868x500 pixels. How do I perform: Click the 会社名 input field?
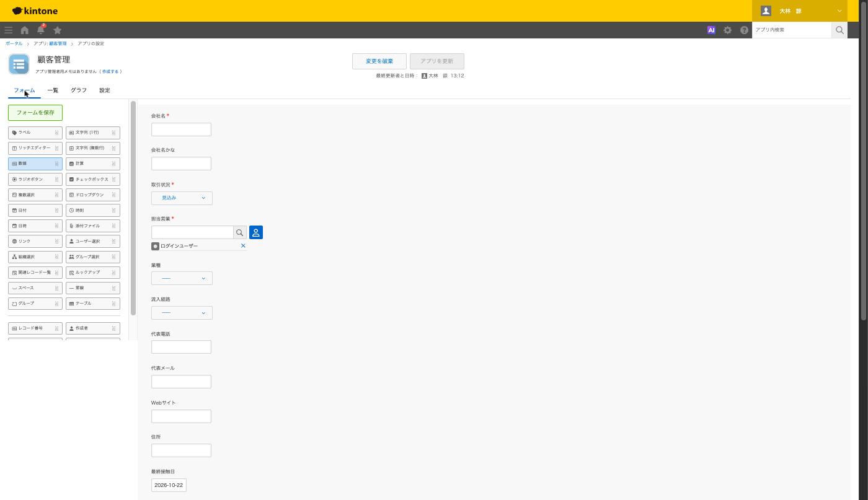(181, 129)
